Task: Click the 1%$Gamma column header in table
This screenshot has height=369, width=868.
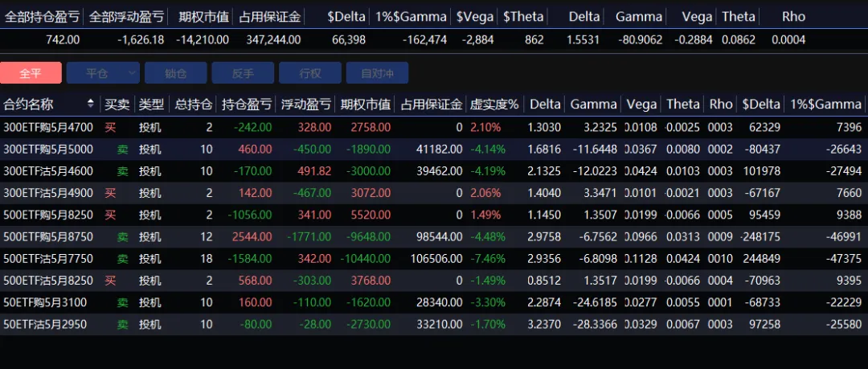Action: pyautogui.click(x=825, y=104)
